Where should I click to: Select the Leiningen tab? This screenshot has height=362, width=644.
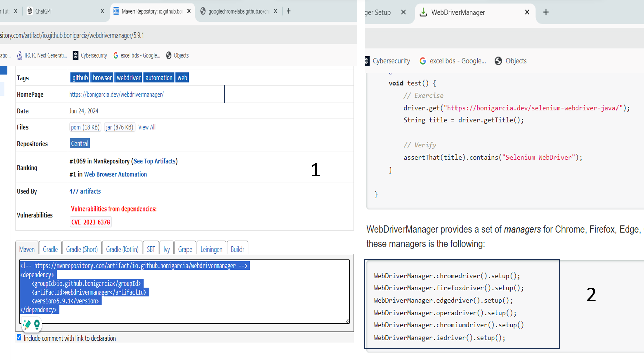point(211,249)
